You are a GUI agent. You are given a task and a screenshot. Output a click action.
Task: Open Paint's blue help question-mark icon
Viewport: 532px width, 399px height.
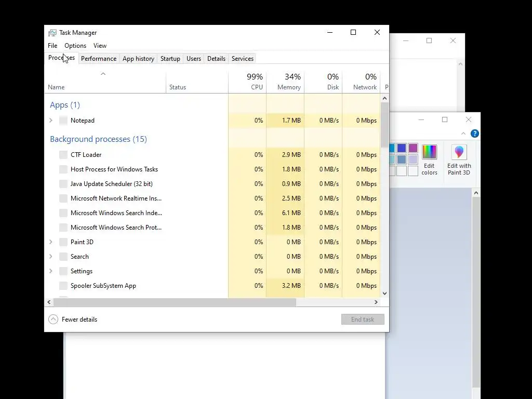(475, 134)
